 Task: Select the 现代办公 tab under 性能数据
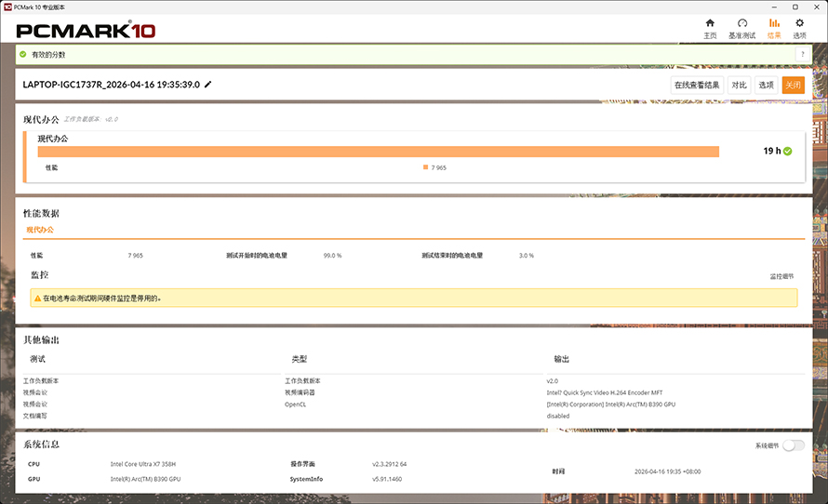pos(40,230)
